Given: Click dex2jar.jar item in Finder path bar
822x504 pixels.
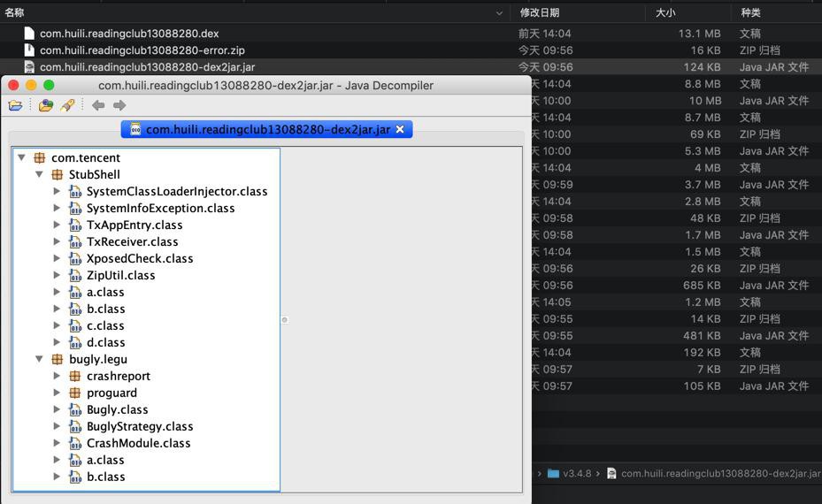Looking at the screenshot, I should [x=714, y=474].
